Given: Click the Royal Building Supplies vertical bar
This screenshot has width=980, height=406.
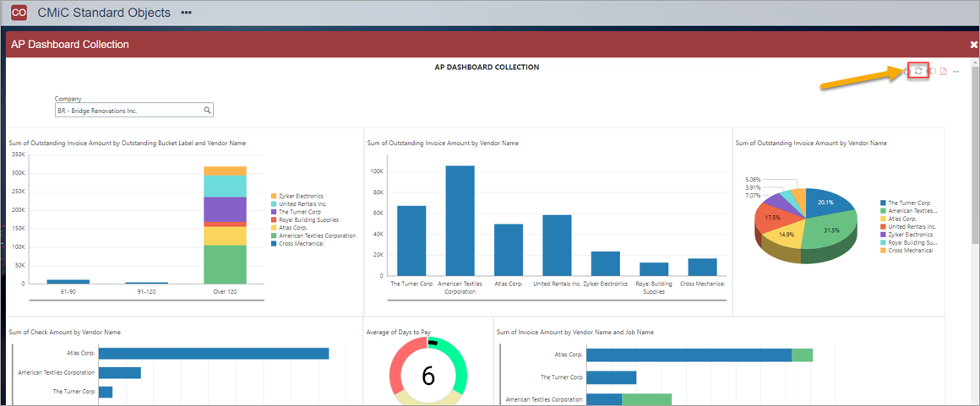Looking at the screenshot, I should (x=654, y=268).
